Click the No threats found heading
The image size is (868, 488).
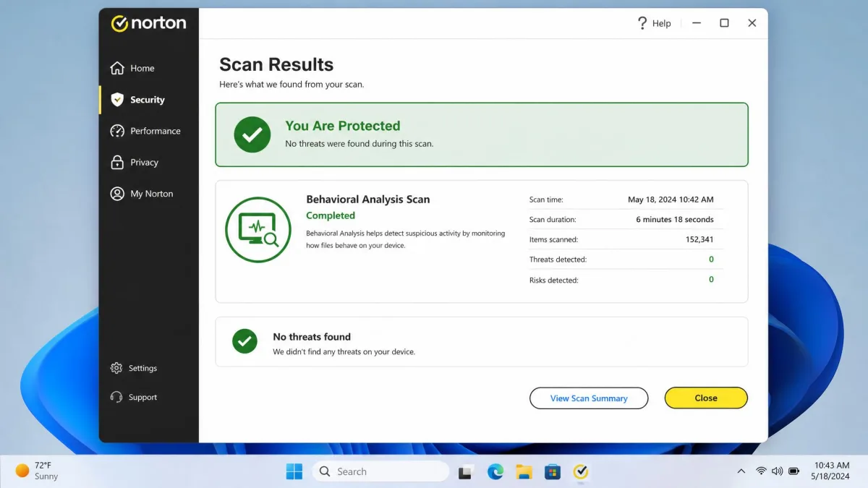pyautogui.click(x=312, y=337)
